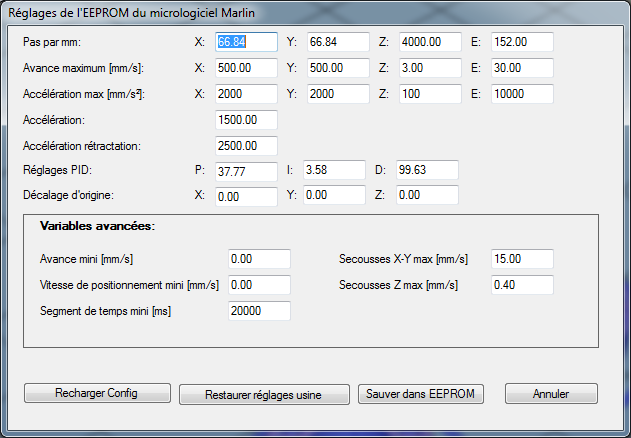Image resolution: width=631 pixels, height=438 pixels.
Task: Click the Pas par mm Z field
Action: 428,43
